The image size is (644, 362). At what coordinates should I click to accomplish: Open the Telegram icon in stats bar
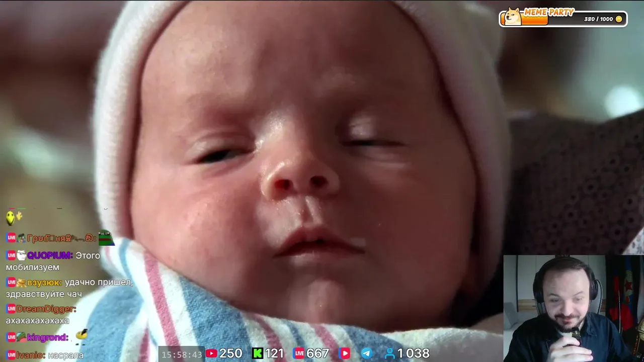tap(367, 353)
